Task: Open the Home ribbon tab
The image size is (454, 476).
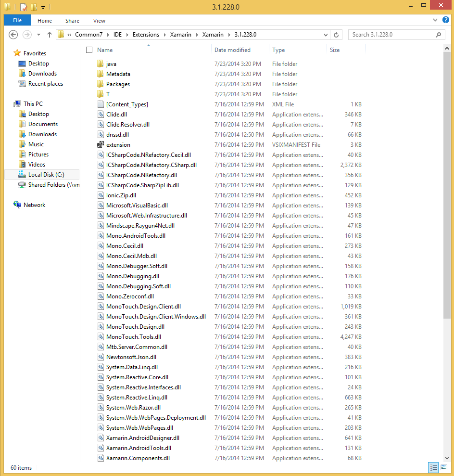Action: click(x=45, y=21)
